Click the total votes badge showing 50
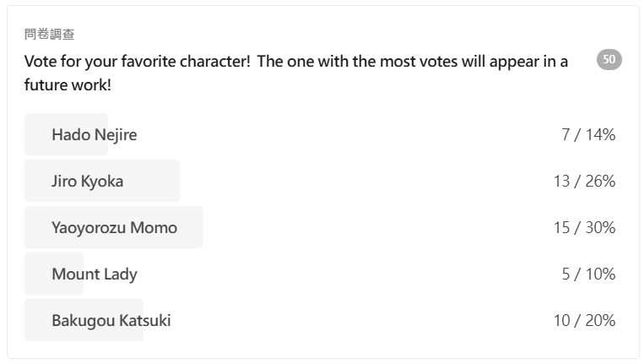Screen dimensions: 644x364 point(609,59)
